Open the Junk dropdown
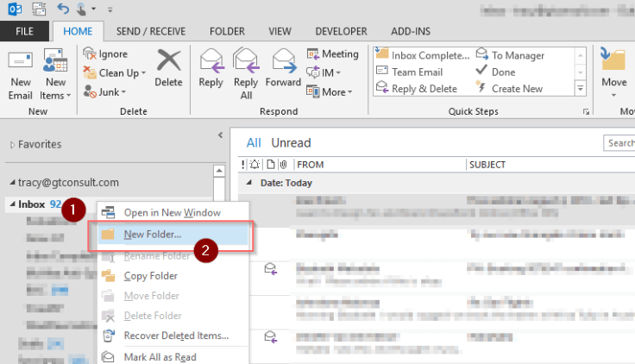The image size is (635, 364). pos(105,92)
